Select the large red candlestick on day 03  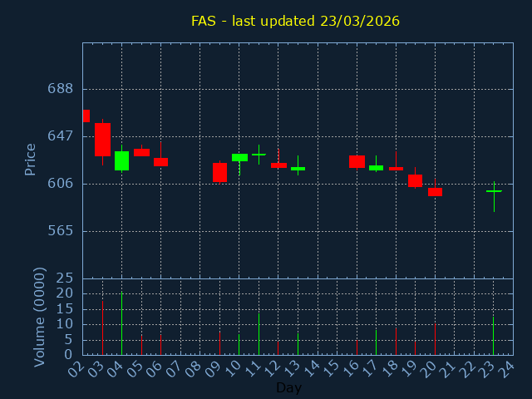(102, 139)
